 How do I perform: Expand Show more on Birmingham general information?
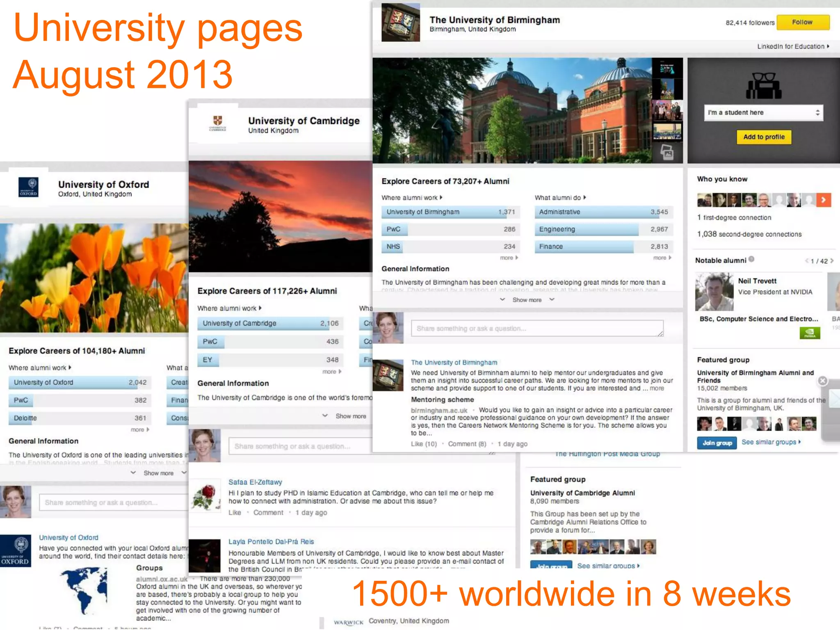(527, 300)
